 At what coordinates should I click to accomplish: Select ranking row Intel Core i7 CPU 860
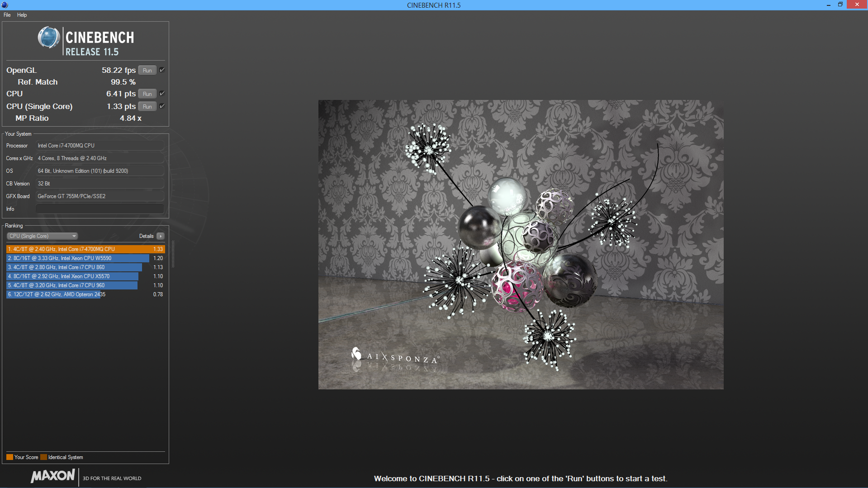pyautogui.click(x=85, y=267)
